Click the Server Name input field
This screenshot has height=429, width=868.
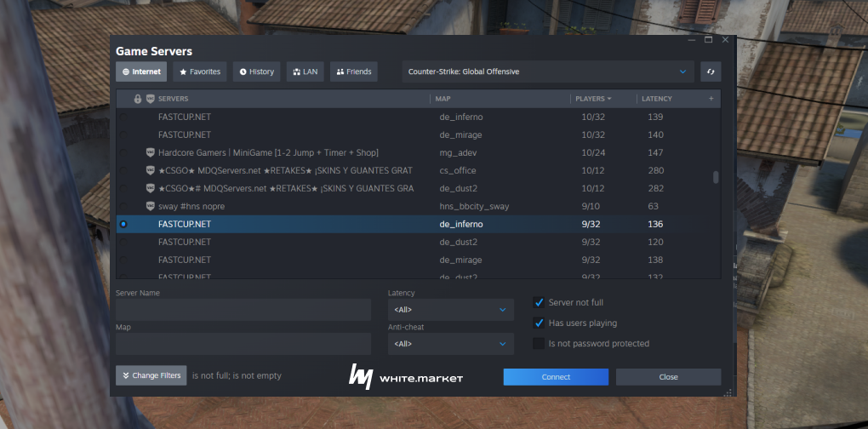(x=243, y=310)
